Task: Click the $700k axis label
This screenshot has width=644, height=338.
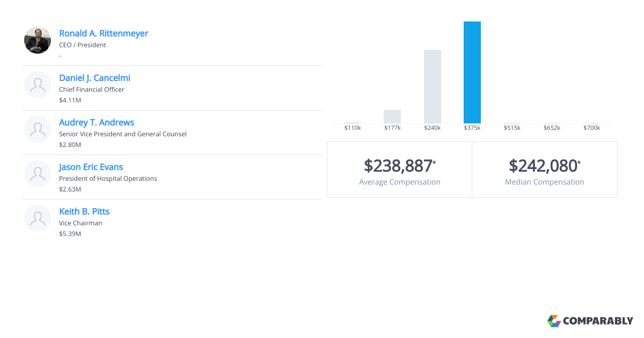Action: click(x=592, y=128)
